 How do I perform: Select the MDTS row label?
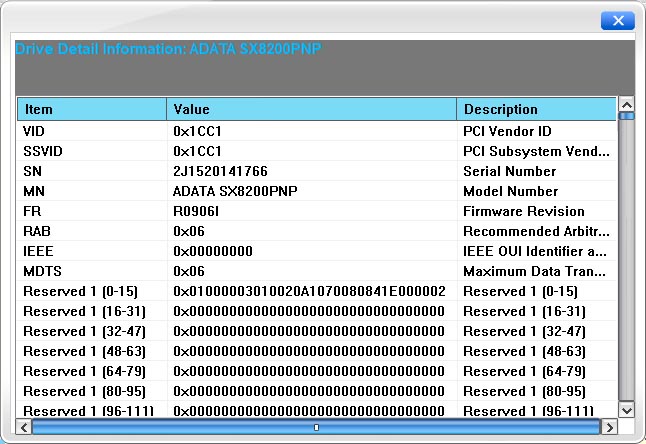click(x=42, y=271)
